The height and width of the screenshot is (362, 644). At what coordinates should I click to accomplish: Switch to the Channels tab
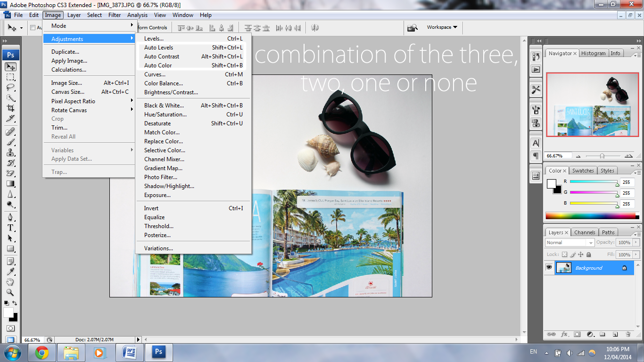(585, 232)
